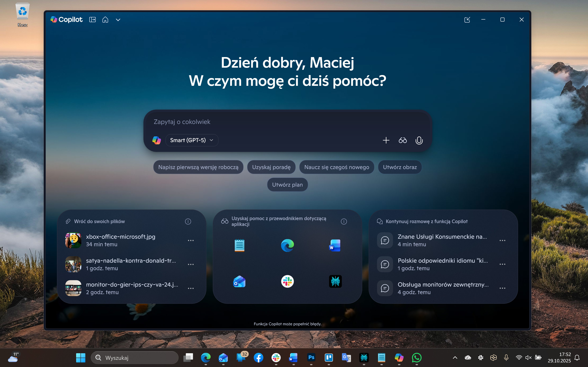Choose the Word icon in guide card
588x367 pixels.
pyautogui.click(x=335, y=245)
